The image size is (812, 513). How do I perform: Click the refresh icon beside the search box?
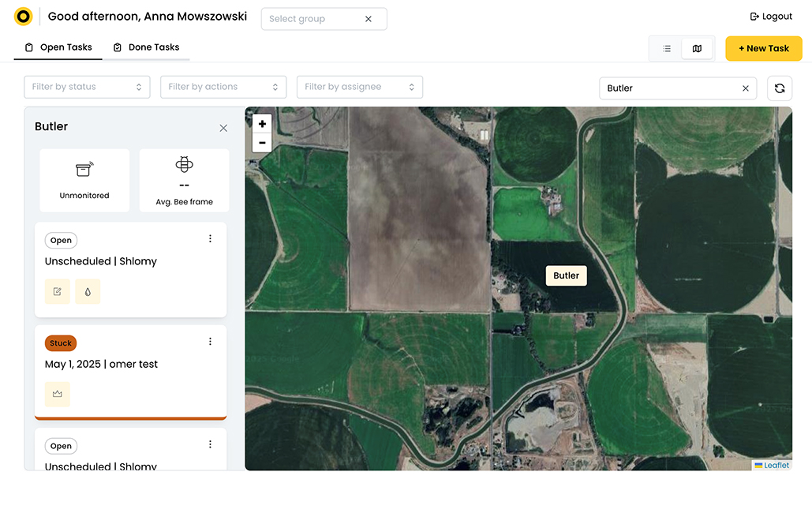[x=779, y=88]
